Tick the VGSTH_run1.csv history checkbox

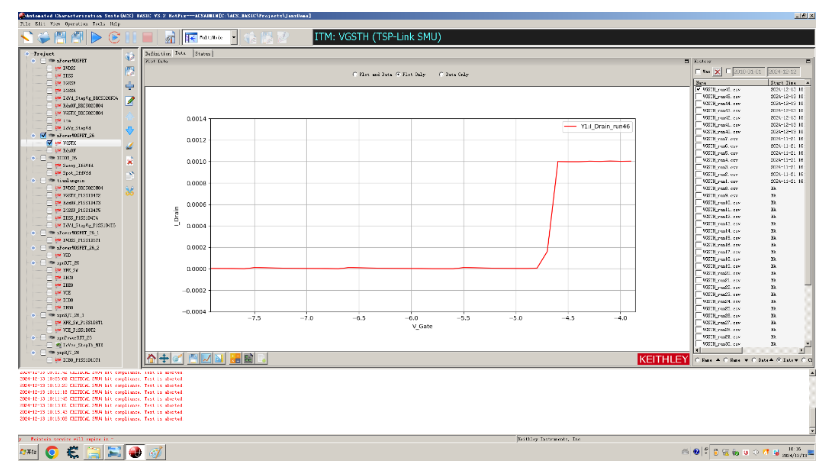pos(698,181)
